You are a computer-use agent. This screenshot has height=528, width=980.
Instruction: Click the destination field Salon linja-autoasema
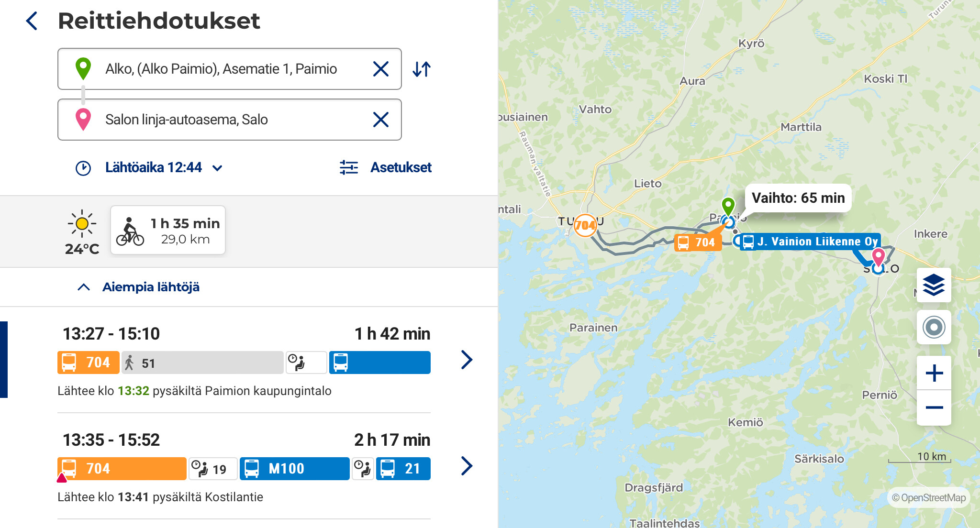(x=220, y=120)
